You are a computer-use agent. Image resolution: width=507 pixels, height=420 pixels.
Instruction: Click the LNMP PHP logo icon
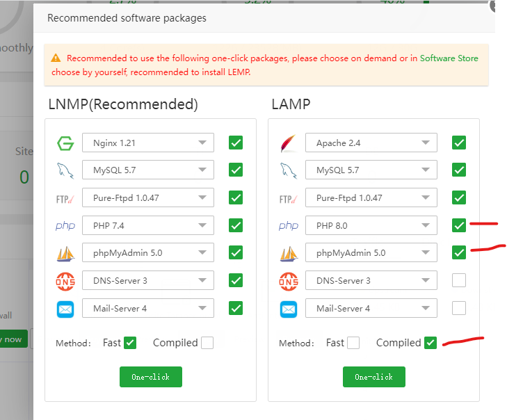point(65,225)
